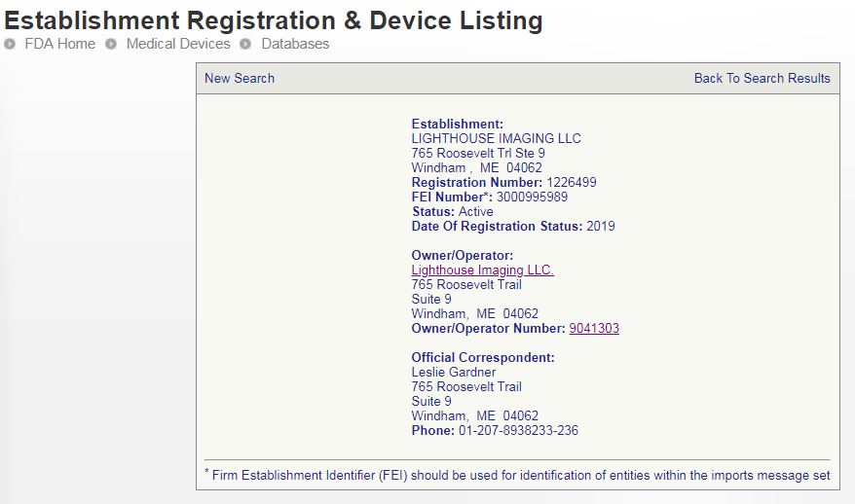The image size is (855, 504).
Task: Click the FEI Number 3000995989 value
Action: click(x=532, y=197)
